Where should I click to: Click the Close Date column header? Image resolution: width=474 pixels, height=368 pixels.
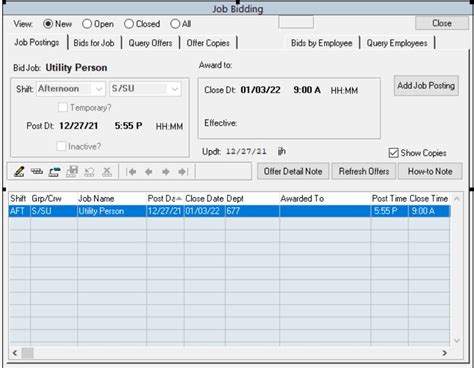pos(204,199)
